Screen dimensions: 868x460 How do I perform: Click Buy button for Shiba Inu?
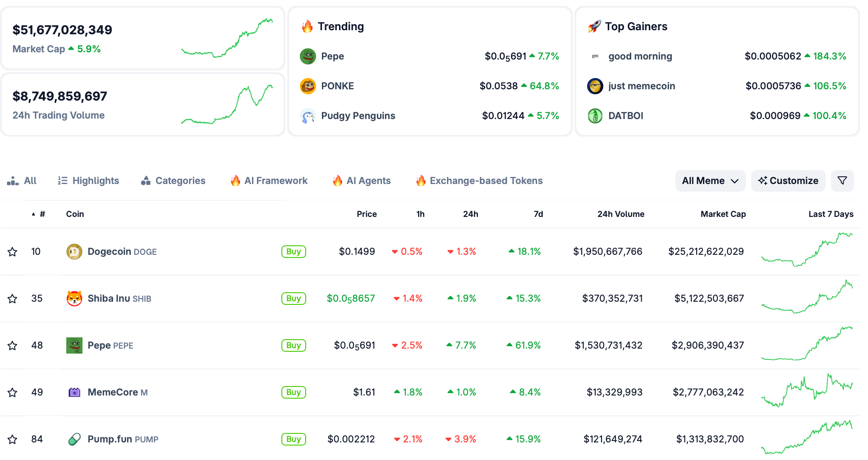(x=294, y=299)
